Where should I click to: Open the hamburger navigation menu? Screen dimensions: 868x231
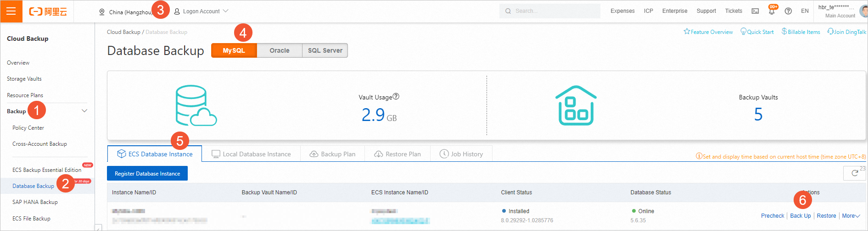[11, 11]
